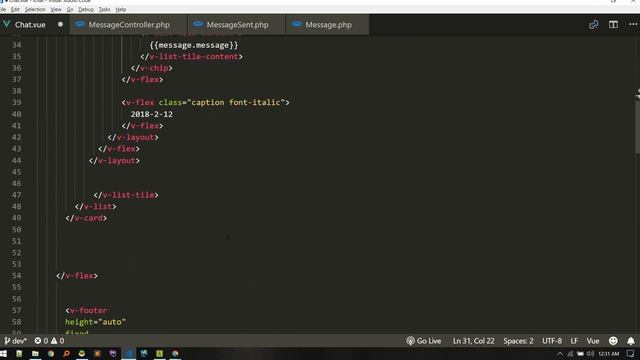Place cursor on the 2018-2-12 text
640x360 pixels.
[x=151, y=114]
